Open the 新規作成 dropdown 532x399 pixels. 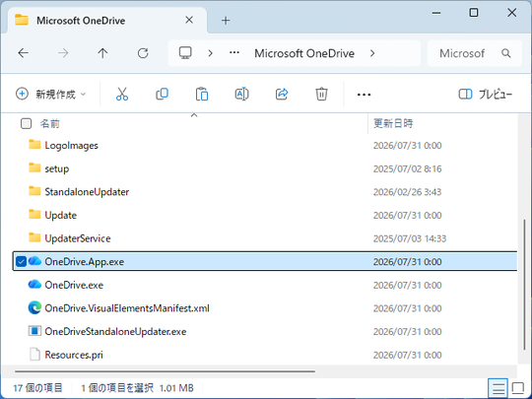pyautogui.click(x=51, y=94)
